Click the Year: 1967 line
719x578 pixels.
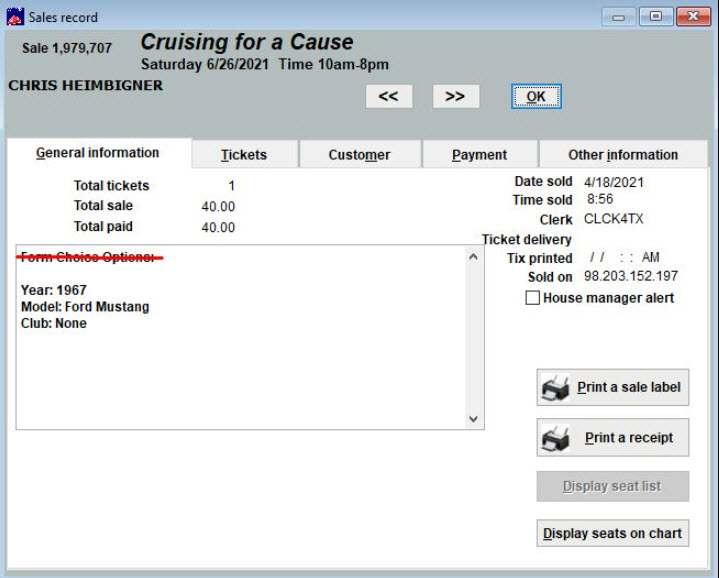click(x=54, y=290)
